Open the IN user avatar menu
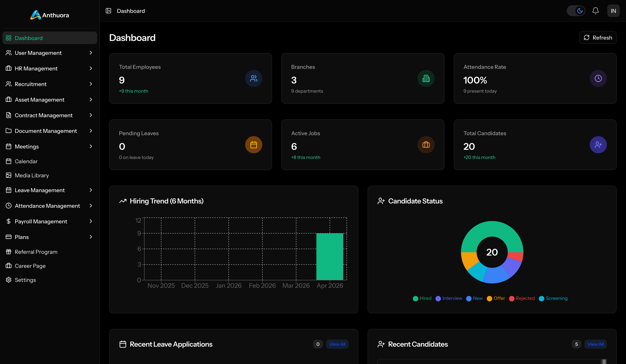This screenshot has width=626, height=364. click(613, 11)
